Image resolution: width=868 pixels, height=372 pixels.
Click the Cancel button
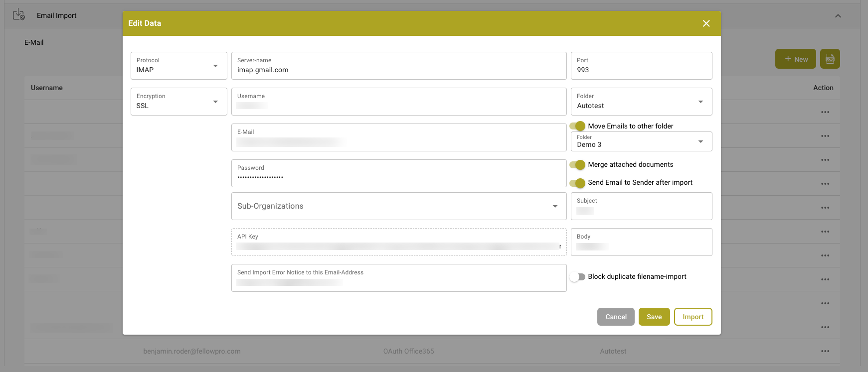[x=616, y=317]
